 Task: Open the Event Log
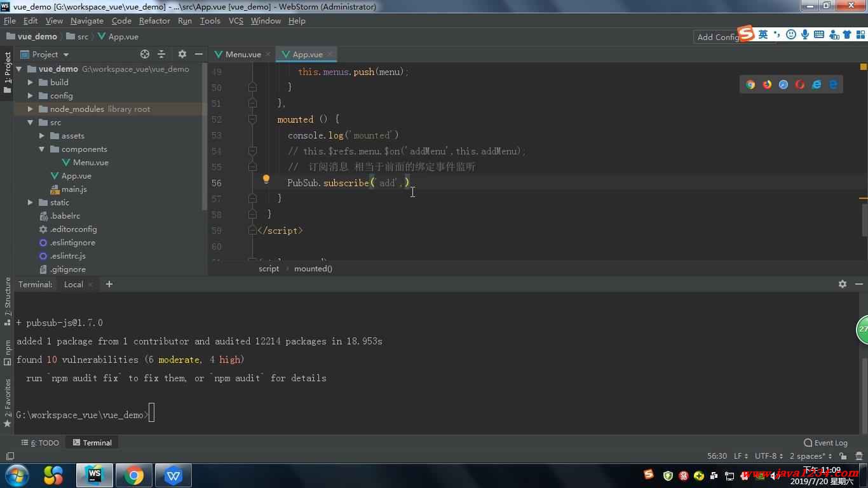825,443
